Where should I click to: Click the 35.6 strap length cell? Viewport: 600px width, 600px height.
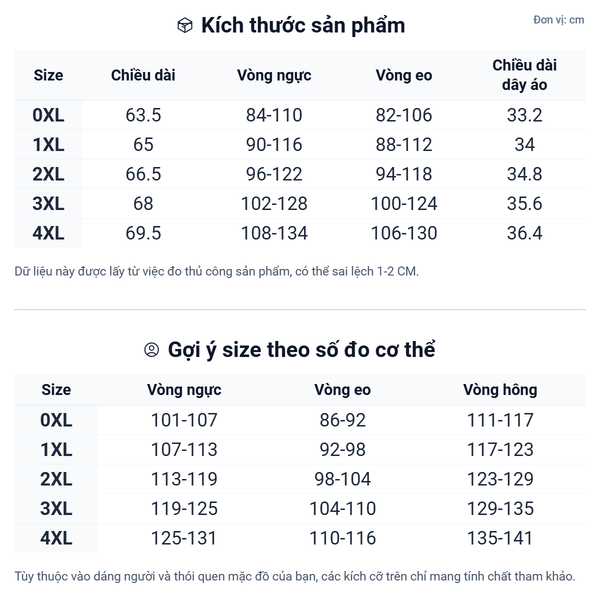click(x=524, y=204)
